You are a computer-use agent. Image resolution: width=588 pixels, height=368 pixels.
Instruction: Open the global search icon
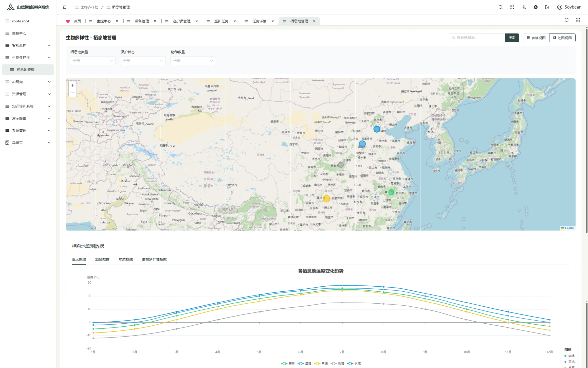[x=501, y=7]
